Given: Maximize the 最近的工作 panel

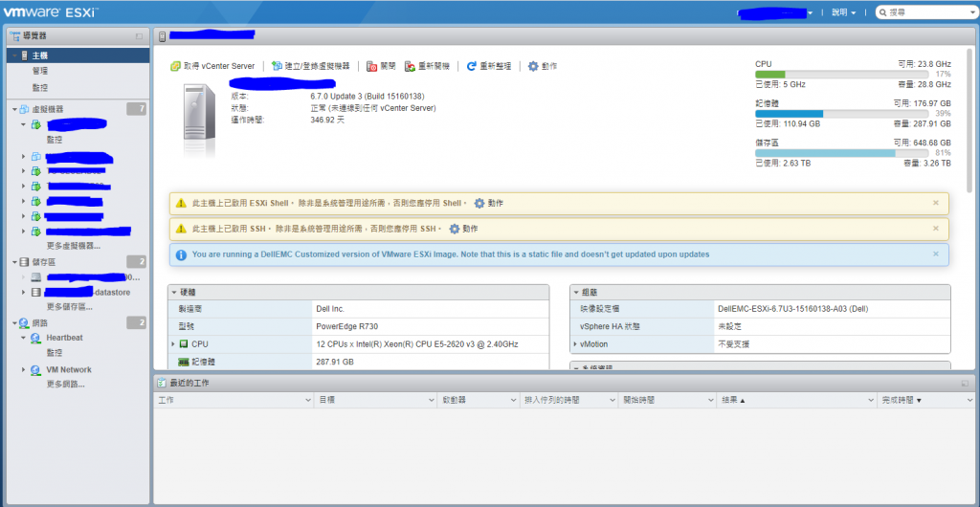Looking at the screenshot, I should coord(964,383).
